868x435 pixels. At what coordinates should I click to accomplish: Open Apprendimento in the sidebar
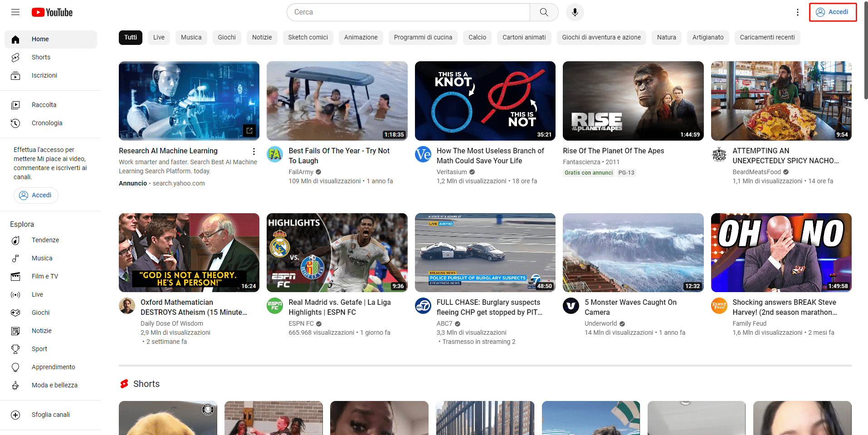(51, 367)
